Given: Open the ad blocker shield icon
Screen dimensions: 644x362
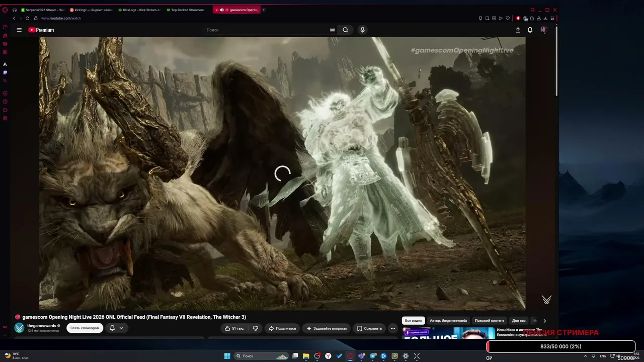Looking at the screenshot, I should coord(494,18).
